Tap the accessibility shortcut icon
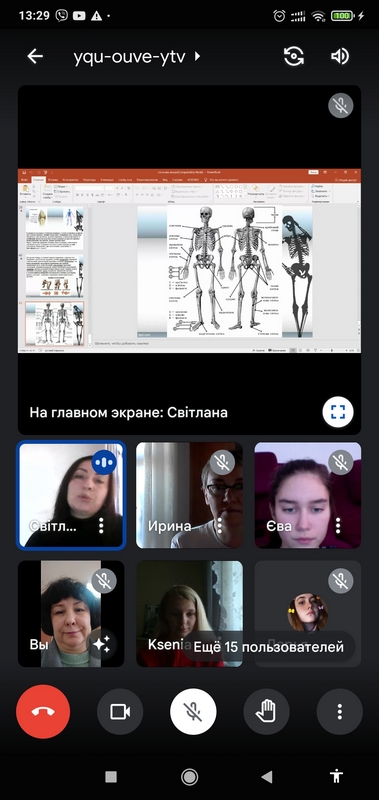 point(336,777)
